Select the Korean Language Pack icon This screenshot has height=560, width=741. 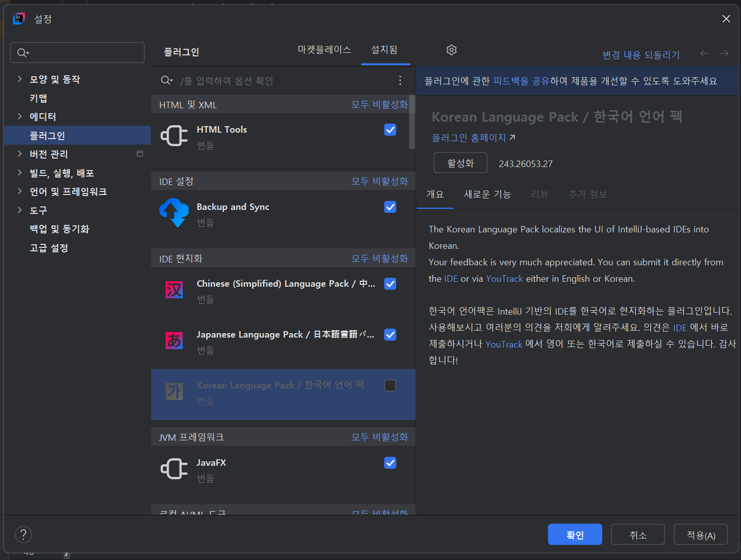click(174, 391)
